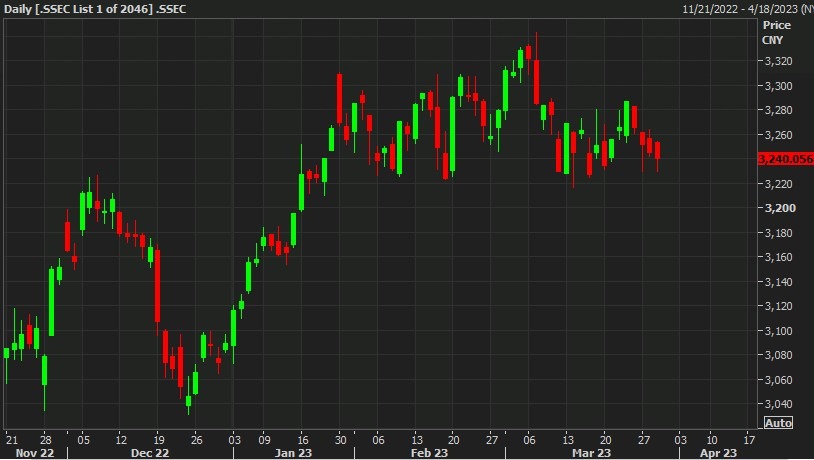Click the tall red candle dated Jan 30

[340, 99]
